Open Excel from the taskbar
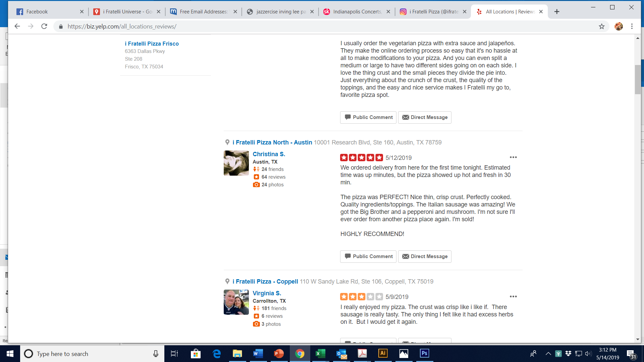Viewport: 644px width, 362px height. tap(320, 353)
